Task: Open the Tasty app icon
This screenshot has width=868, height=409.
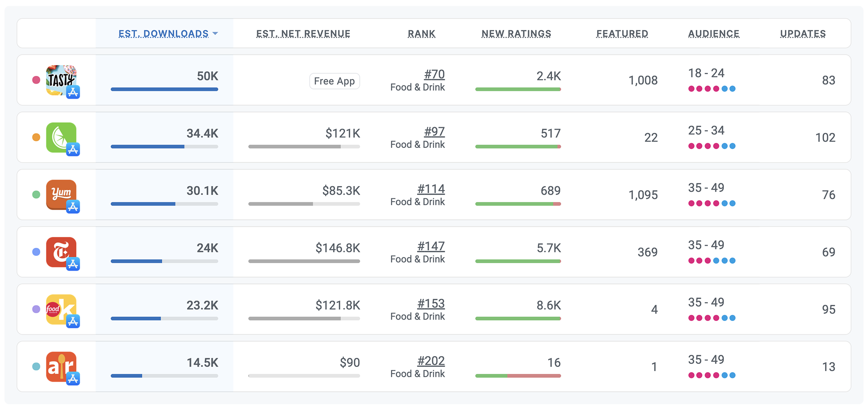Action: click(x=62, y=80)
